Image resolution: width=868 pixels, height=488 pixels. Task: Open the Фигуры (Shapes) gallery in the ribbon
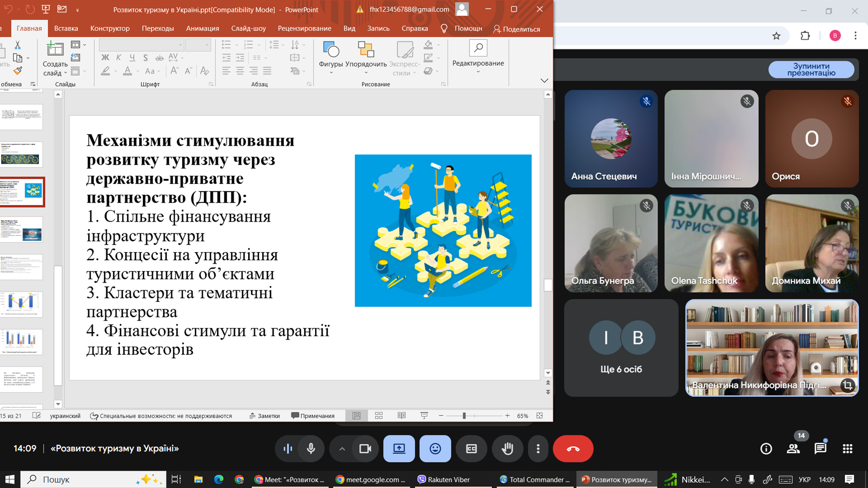tap(331, 56)
